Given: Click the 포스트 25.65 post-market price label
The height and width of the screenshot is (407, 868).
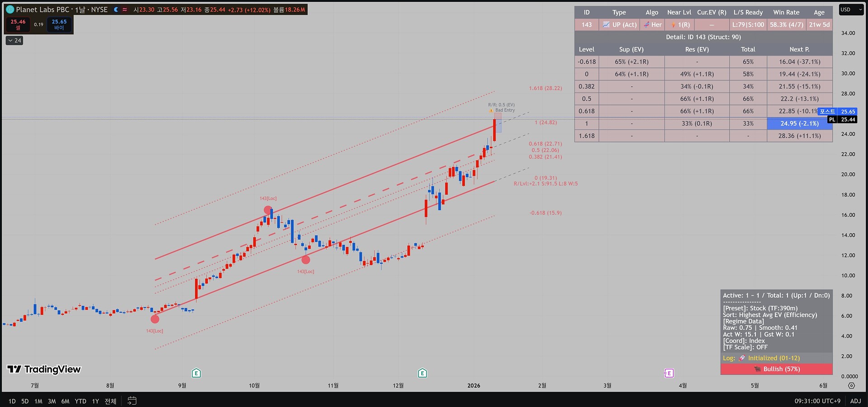Looking at the screenshot, I should pos(838,112).
